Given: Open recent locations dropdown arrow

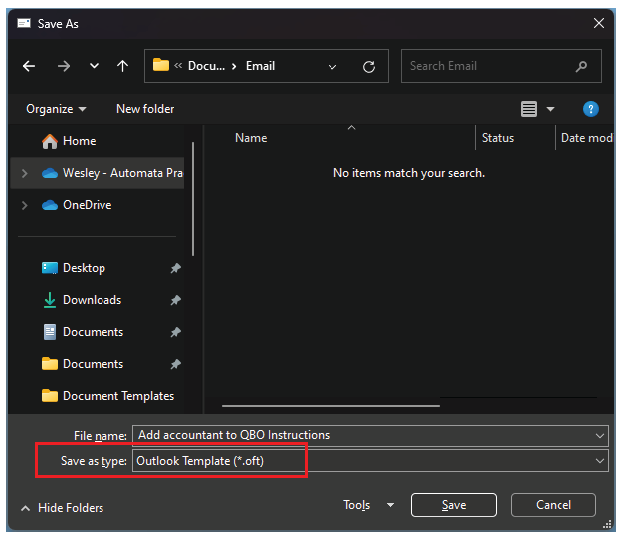Looking at the screenshot, I should click(x=94, y=67).
